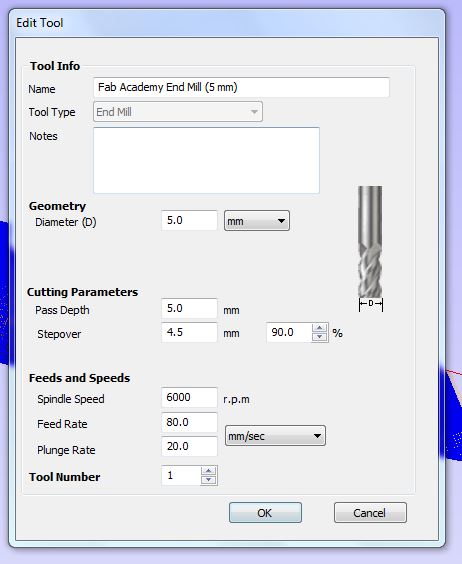
Task: Increase stepover percentage with up arrow
Action: coord(320,328)
